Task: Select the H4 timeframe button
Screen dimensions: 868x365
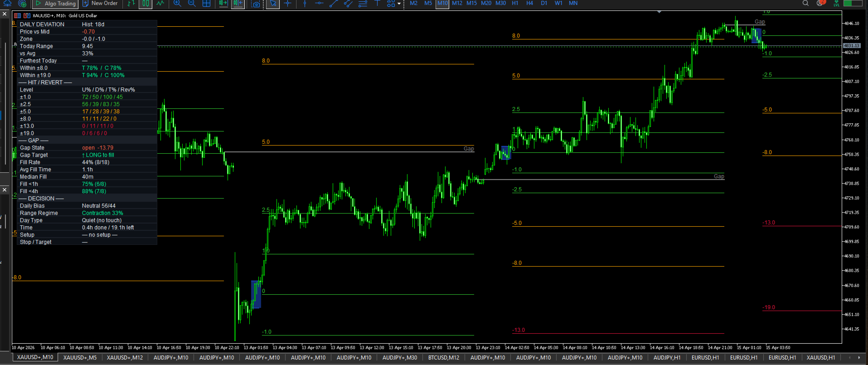Action: coord(529,3)
